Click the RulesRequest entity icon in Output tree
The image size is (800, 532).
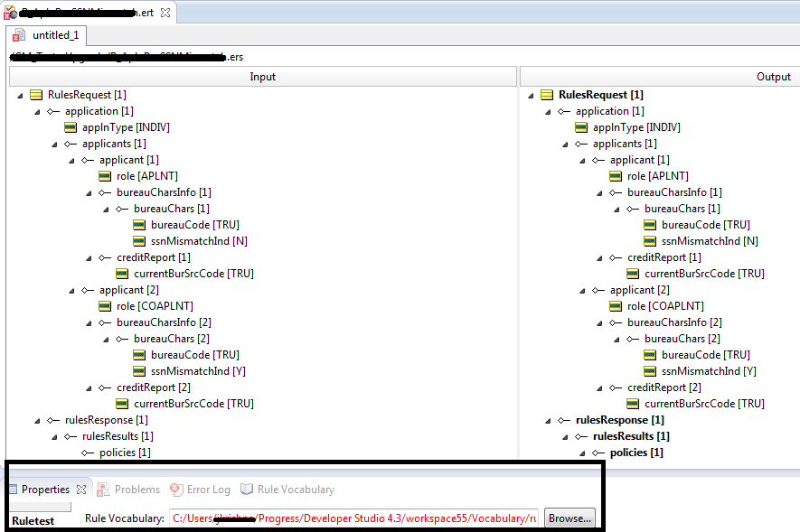[x=546, y=95]
